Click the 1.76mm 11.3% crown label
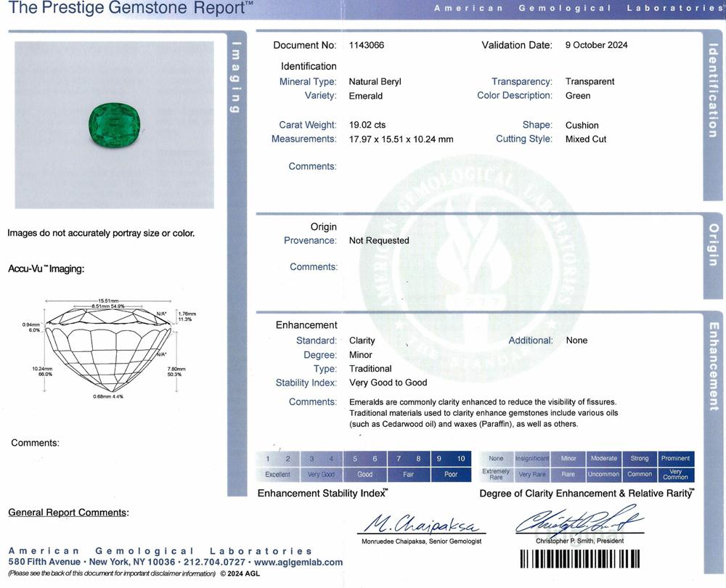Screen dimensions: 726x588 (187, 317)
